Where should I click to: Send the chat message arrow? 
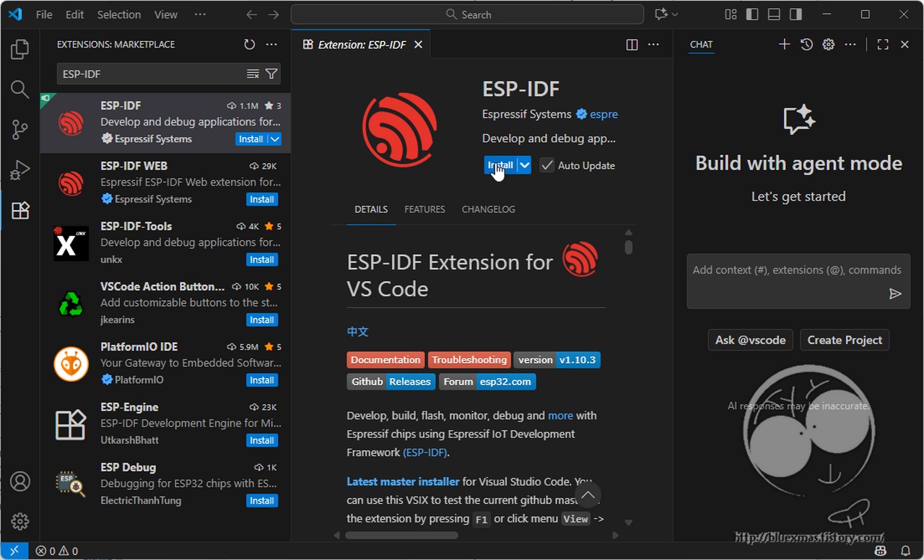pyautogui.click(x=895, y=294)
